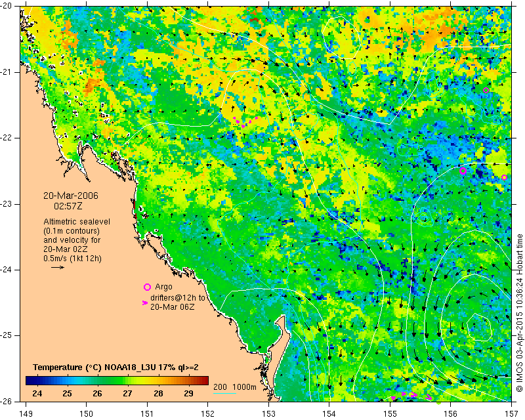Click the longitude axis label '156'

click(451, 413)
